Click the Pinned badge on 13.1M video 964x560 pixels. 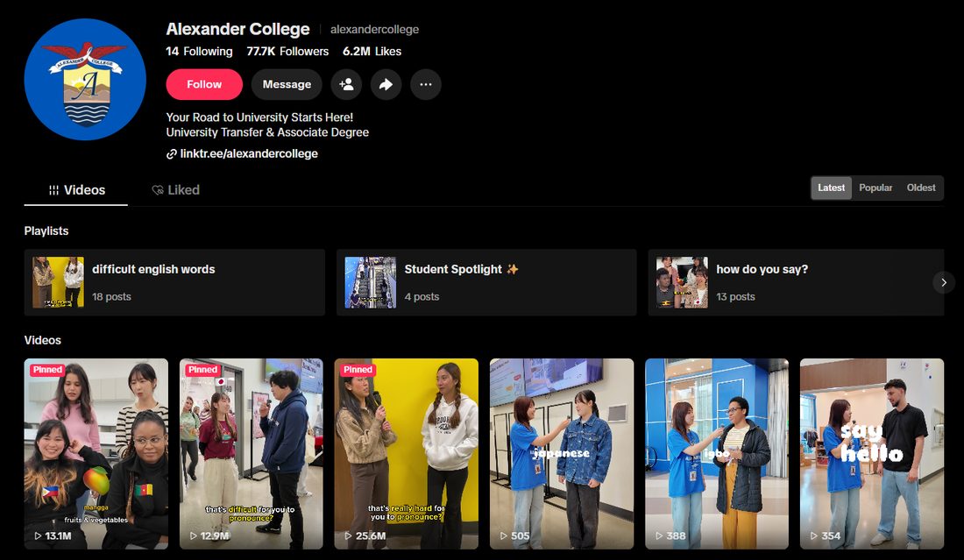pos(48,370)
